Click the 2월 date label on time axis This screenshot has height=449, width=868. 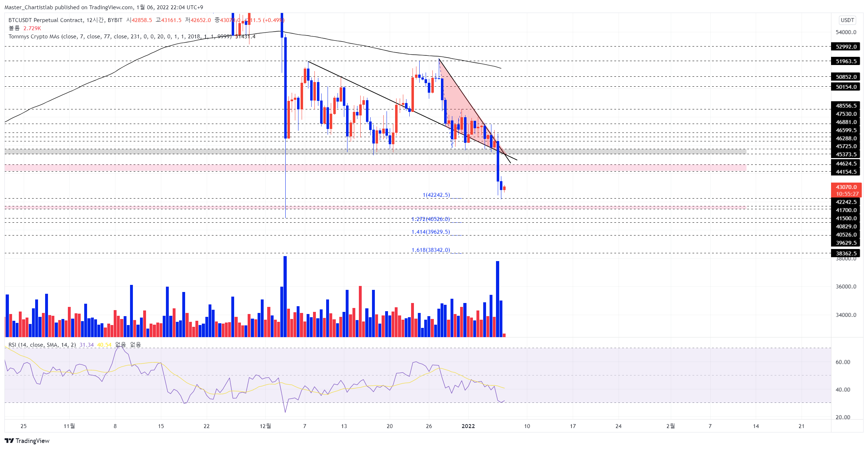670,426
